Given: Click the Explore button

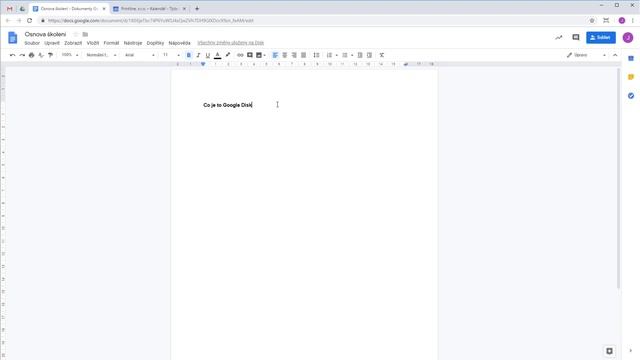Looking at the screenshot, I should [609, 351].
